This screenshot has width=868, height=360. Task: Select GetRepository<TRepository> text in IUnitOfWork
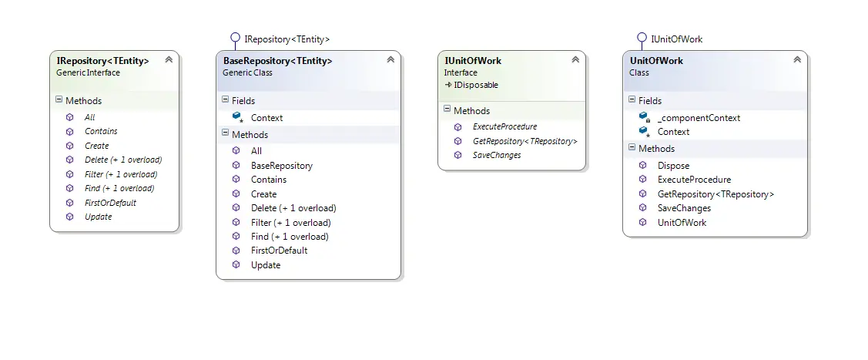coord(524,141)
